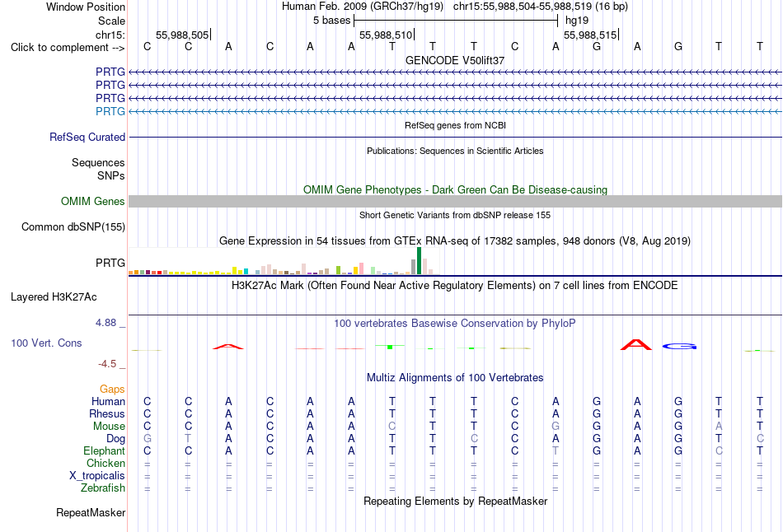Click the large red A conservation logo

(x=636, y=345)
